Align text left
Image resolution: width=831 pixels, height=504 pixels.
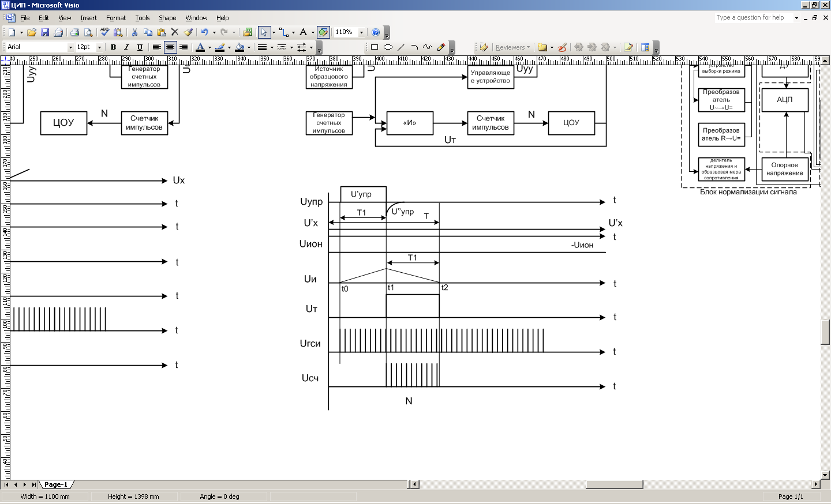[x=156, y=47]
